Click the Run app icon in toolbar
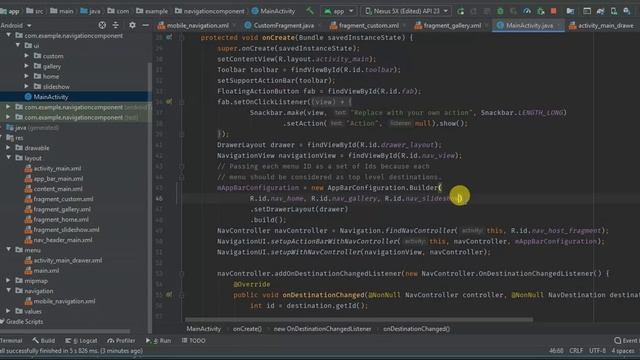 (x=460, y=11)
